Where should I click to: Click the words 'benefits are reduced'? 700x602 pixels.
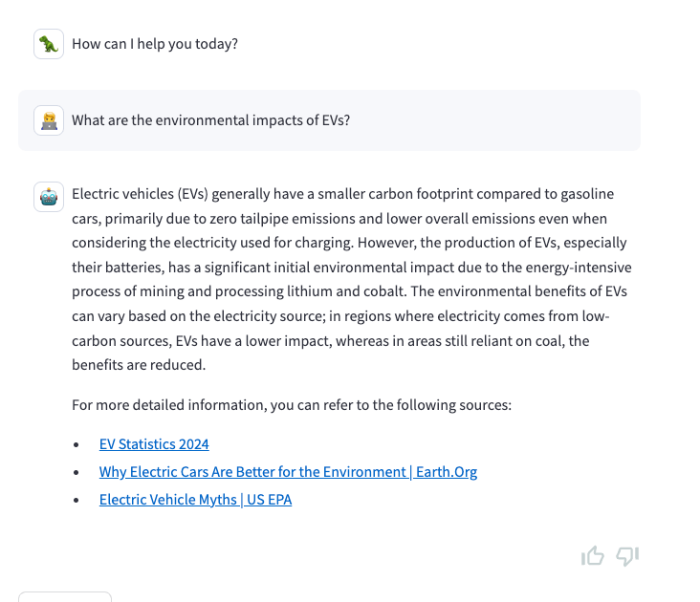(x=139, y=365)
